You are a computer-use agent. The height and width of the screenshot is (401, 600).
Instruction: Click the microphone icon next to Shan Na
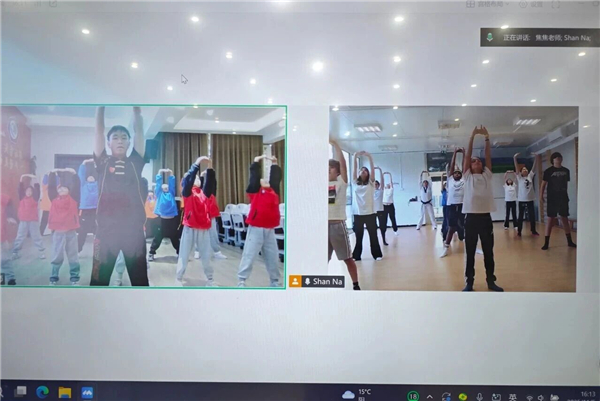click(307, 281)
